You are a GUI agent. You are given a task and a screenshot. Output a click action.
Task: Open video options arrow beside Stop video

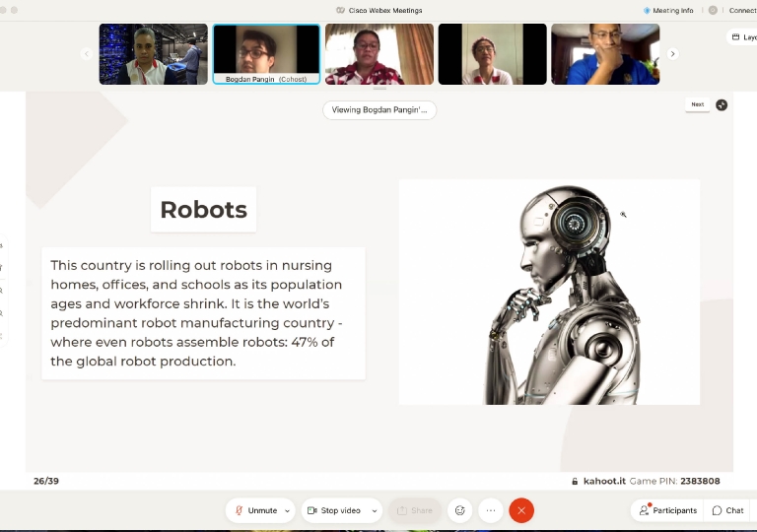375,510
